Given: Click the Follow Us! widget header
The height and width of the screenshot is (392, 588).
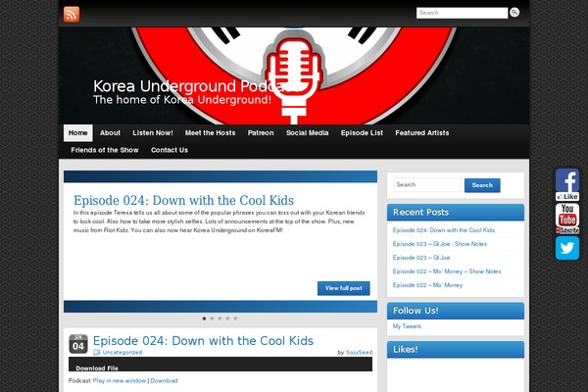Looking at the screenshot, I should 456,311.
